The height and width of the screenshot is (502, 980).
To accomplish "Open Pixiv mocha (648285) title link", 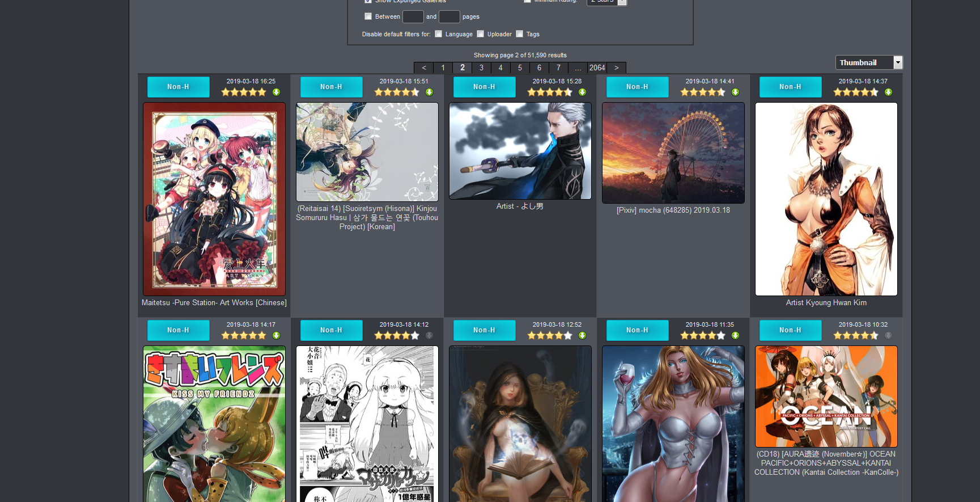I will point(673,210).
